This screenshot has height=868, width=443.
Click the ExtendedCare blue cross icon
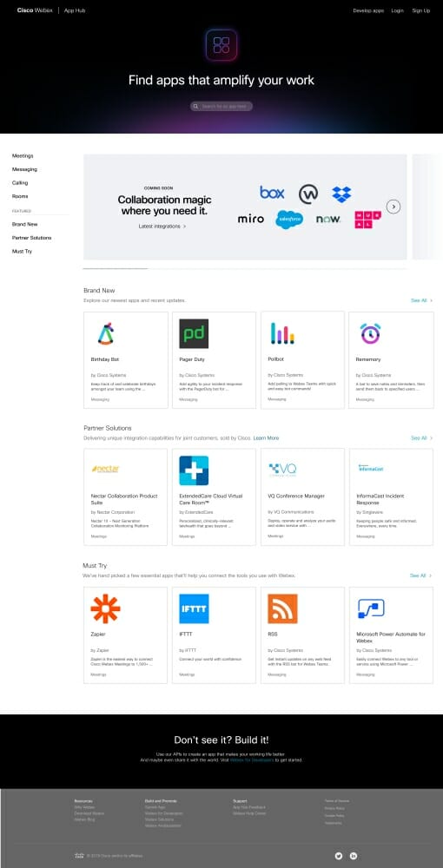194,470
